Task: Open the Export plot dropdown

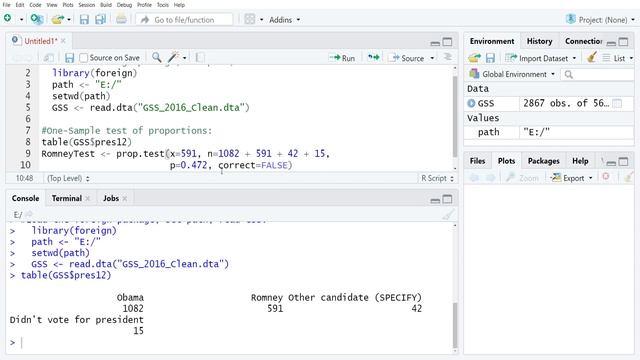Action: 571,178
